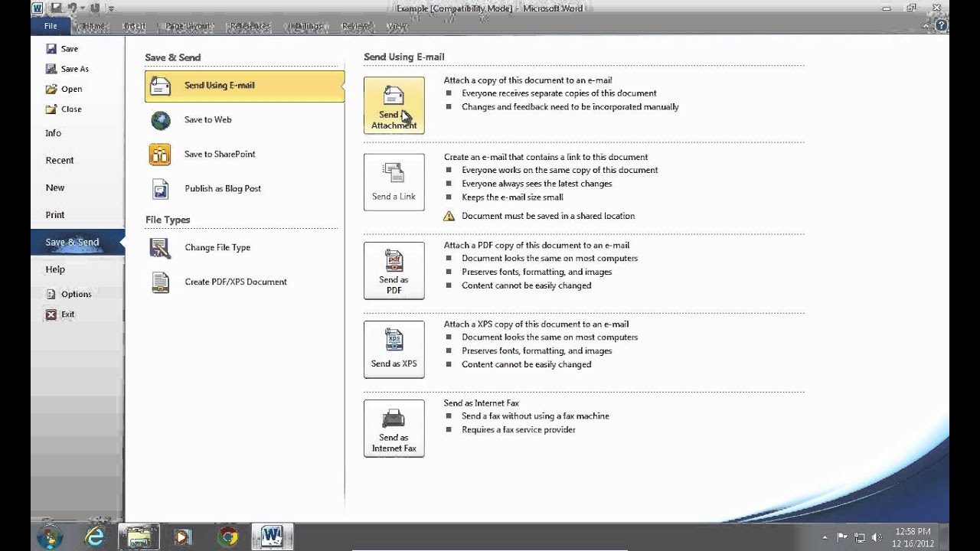Expand hidden icons in the system tray
This screenshot has width=980, height=551.
[x=824, y=536]
